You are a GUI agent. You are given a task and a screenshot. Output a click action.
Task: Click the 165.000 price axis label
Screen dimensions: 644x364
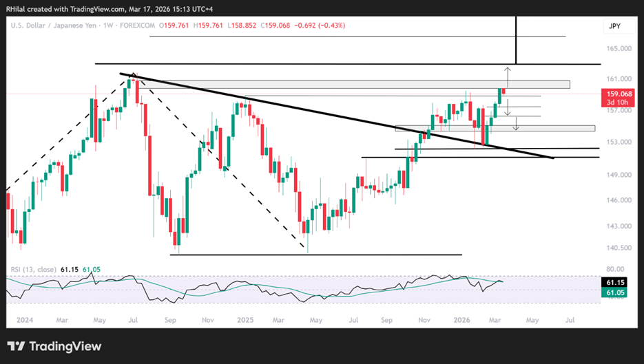619,48
